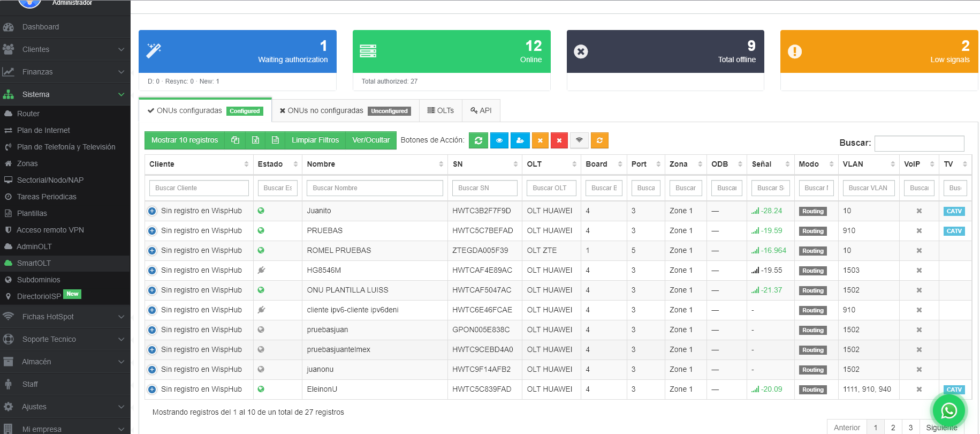
Task: Click the Dashboard icon in the sidebar
Action: [9, 27]
